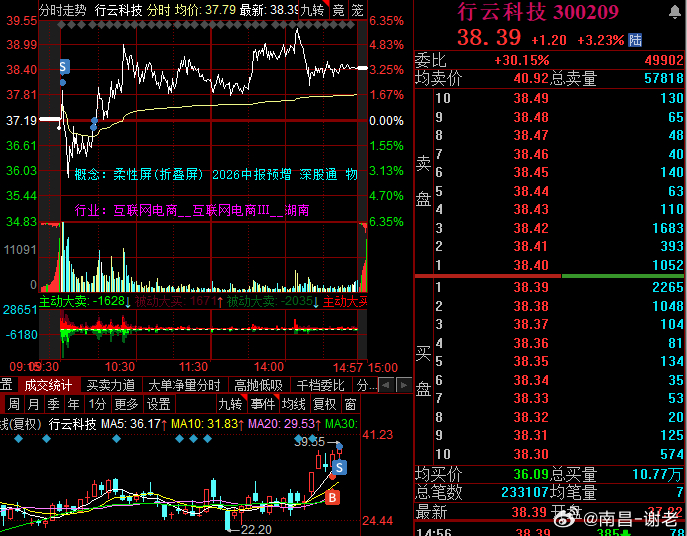687x536 pixels.
Task: Click the 14:00 mark on time axis
Action: 269,367
